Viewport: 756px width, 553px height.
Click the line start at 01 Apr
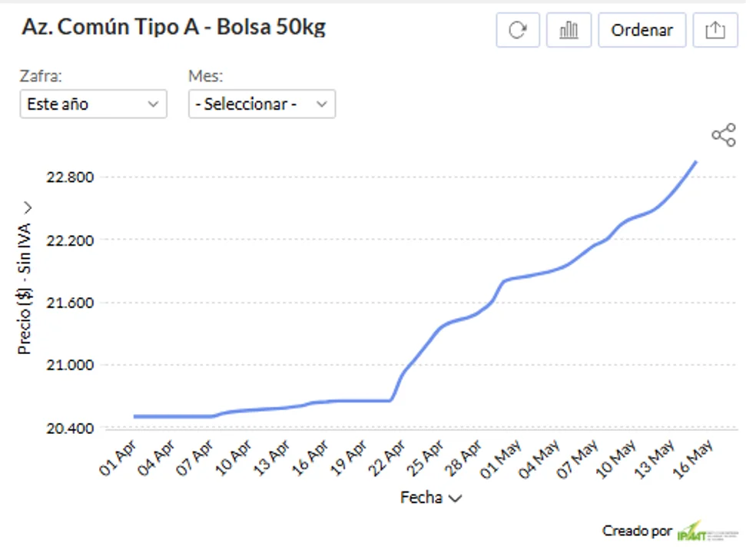135,416
